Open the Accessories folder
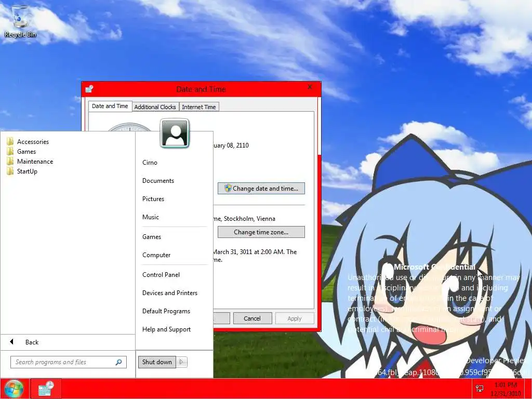532x399 pixels. [x=28, y=141]
